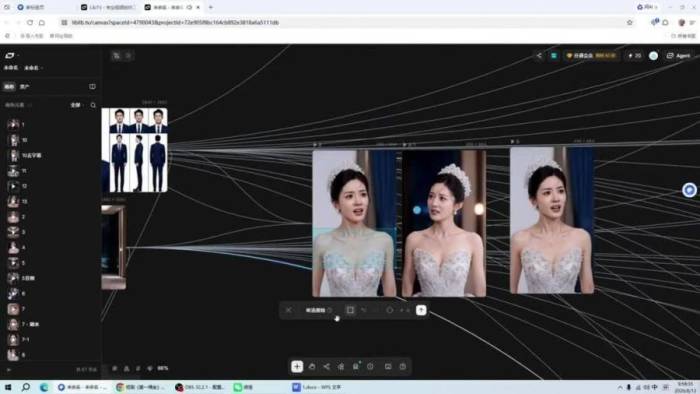700x394 pixels.
Task: Click the second canvas top-left toolbar icon
Action: [x=129, y=56]
